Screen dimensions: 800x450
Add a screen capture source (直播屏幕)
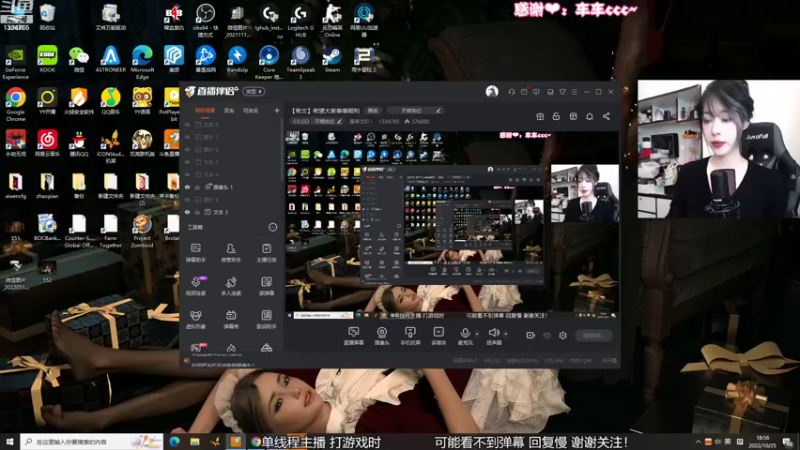(x=353, y=336)
